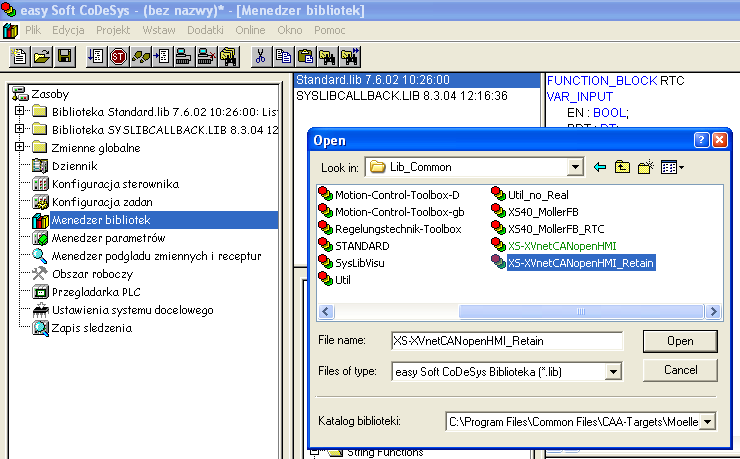Screen dimensions: 740x459
Task: Select Obszar roboczy tree item
Action: point(92,274)
